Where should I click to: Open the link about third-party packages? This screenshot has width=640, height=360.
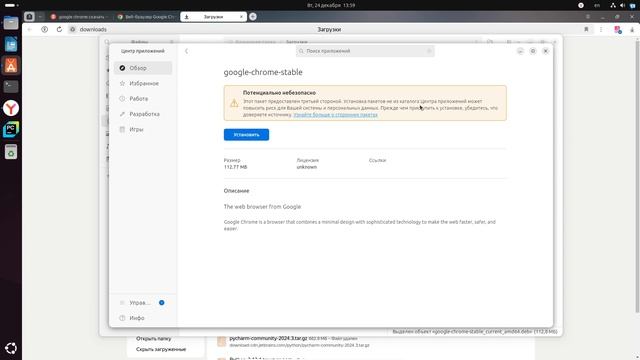336,115
